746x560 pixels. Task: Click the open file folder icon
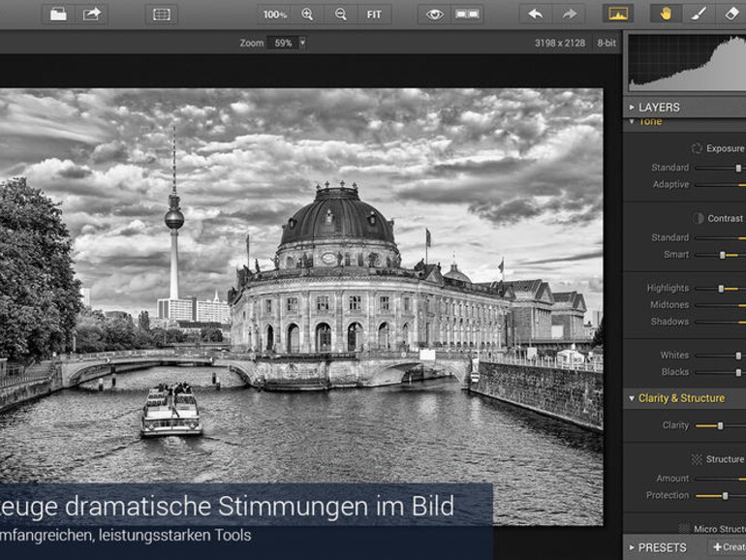(x=58, y=14)
